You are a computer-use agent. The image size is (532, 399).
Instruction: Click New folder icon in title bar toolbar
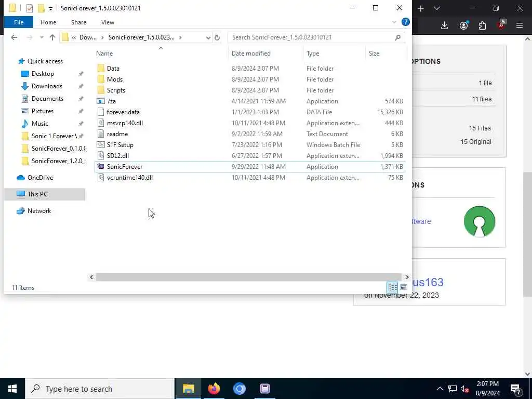pos(41,8)
